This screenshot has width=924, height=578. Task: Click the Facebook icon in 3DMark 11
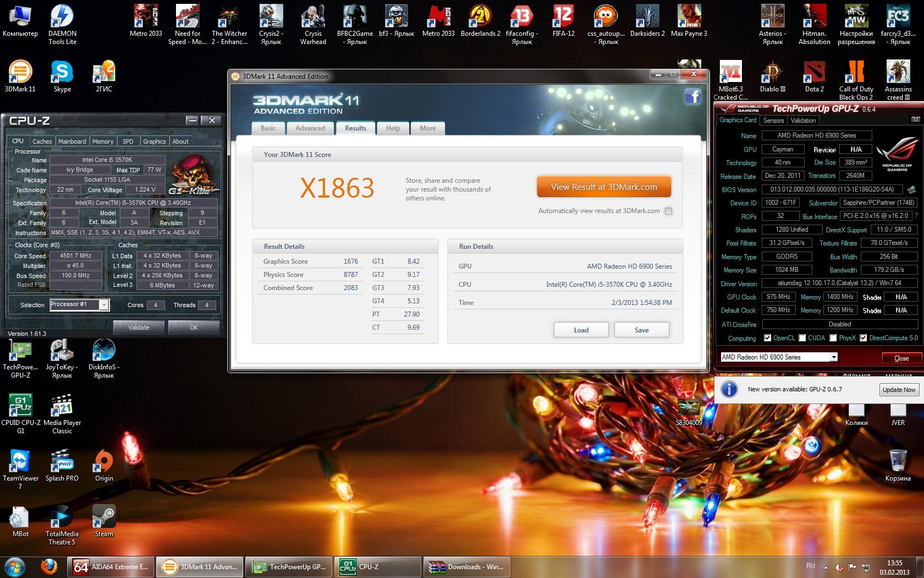692,97
